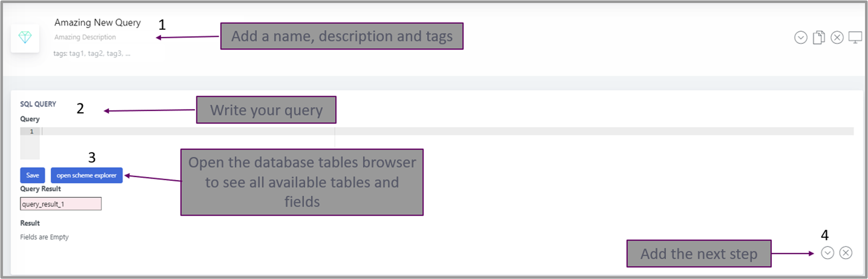The image size is (868, 279).
Task: Edit the 'Amazing New Query' name field
Action: coord(97,22)
